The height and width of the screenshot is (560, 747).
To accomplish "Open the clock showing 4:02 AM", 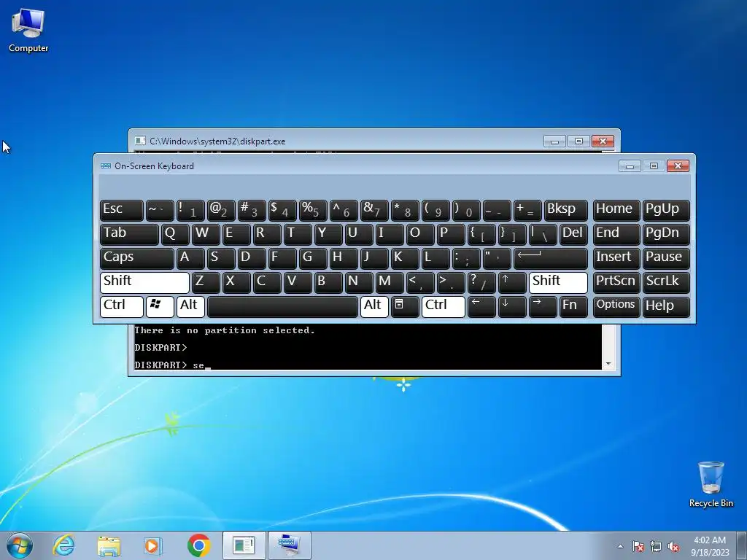I will (710, 545).
